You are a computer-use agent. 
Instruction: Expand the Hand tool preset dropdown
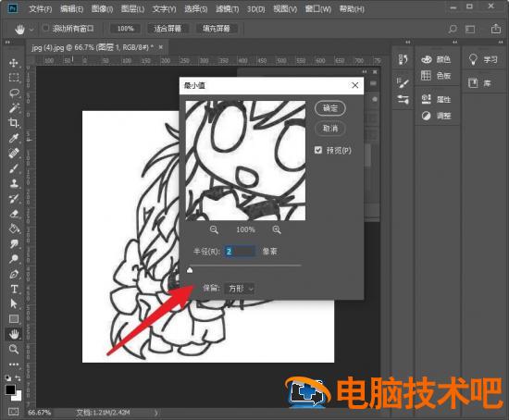tap(31, 30)
